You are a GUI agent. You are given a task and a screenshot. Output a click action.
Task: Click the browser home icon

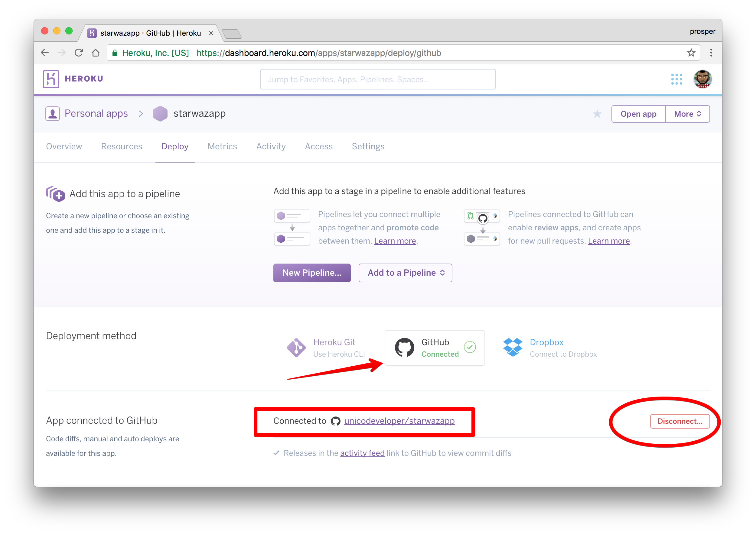[96, 53]
